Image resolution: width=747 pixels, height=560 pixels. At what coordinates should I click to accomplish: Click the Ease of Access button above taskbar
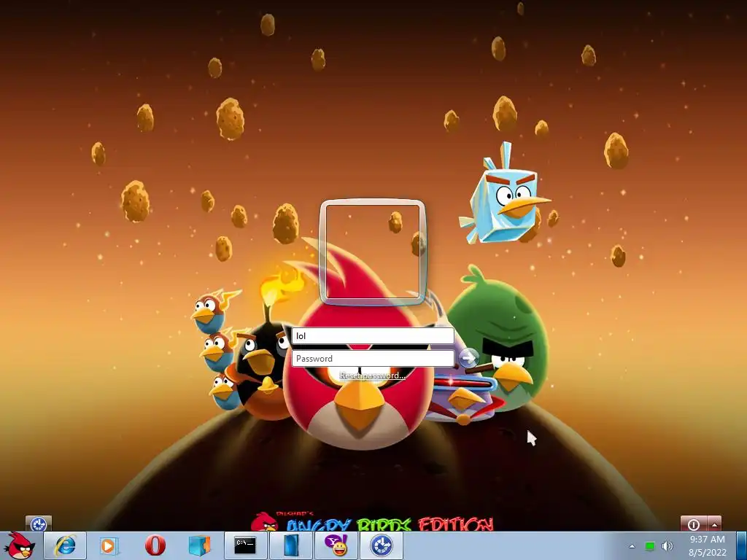[x=39, y=524]
